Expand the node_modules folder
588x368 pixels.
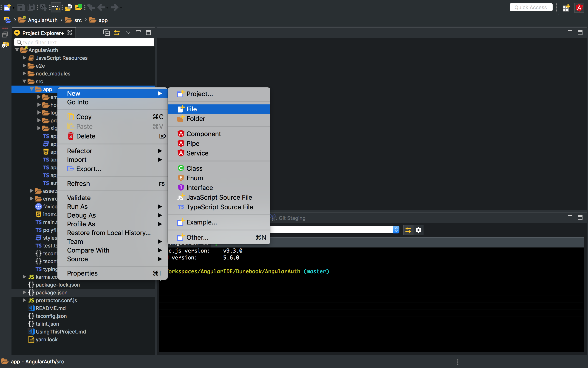click(24, 74)
